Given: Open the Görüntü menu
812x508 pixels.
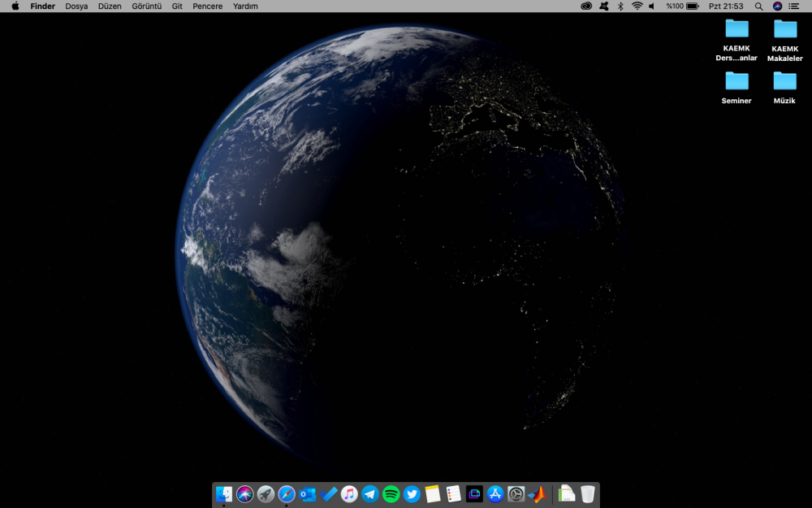Looking at the screenshot, I should (146, 6).
